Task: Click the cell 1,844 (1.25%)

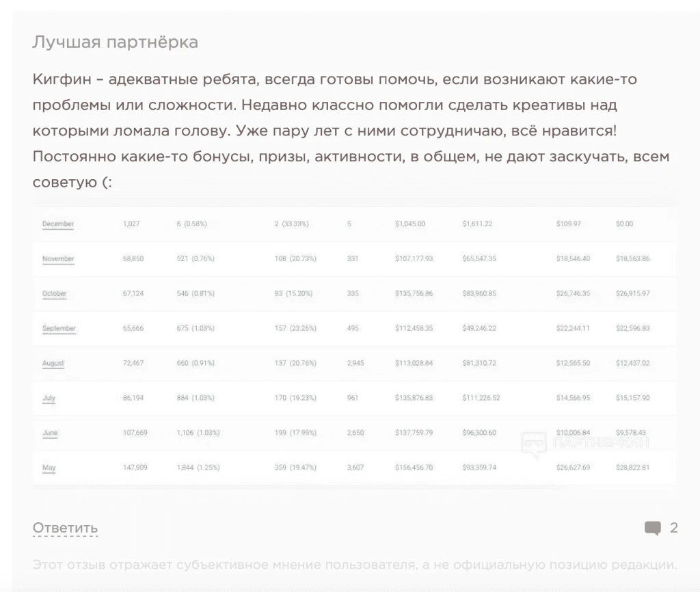Action: pyautogui.click(x=198, y=468)
